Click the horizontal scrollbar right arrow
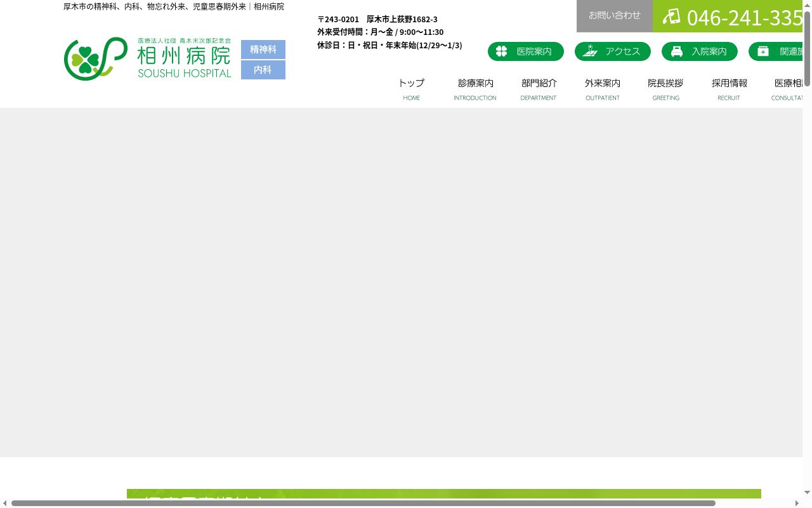Screen dimensions: 812x508 tap(797, 504)
